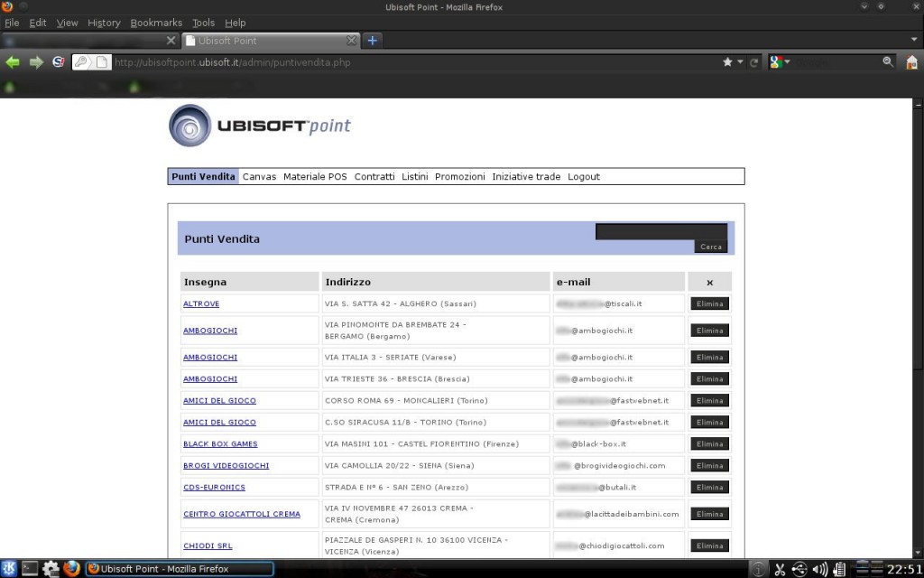The image size is (924, 578).
Task: Open a new tab with the plus button
Action: (372, 40)
